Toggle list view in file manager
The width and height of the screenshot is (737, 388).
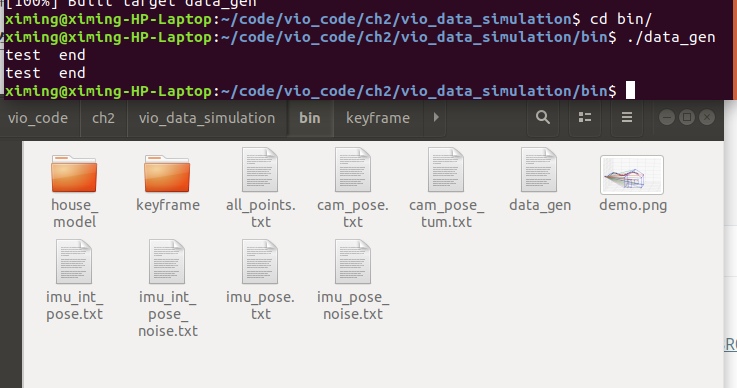tap(585, 118)
